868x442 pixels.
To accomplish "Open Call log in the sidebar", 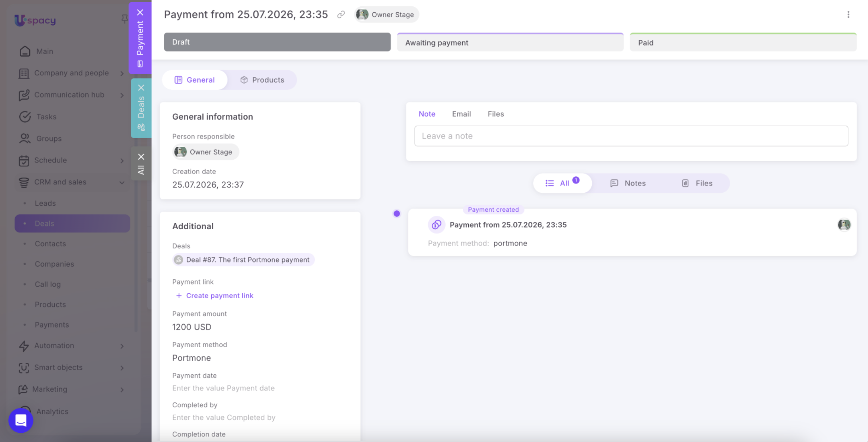I will [48, 284].
